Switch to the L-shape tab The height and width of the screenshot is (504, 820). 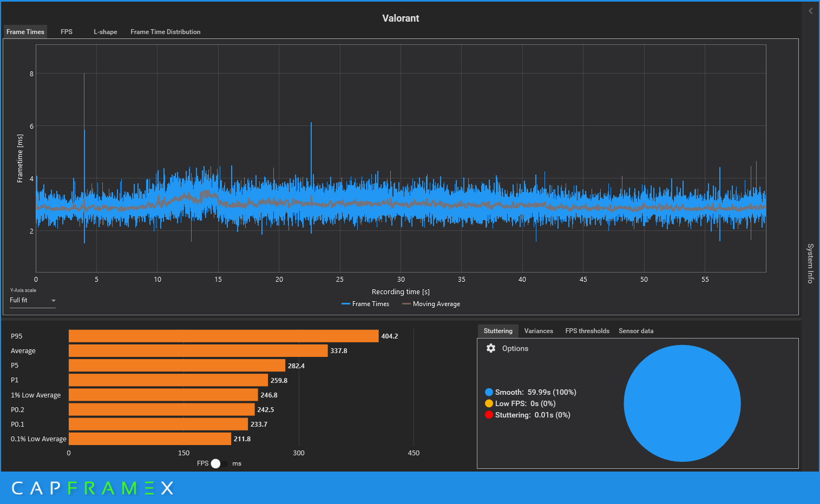pos(105,32)
